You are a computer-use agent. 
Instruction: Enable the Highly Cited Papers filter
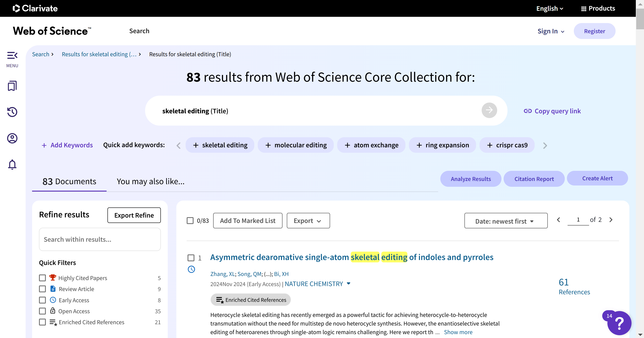[42, 278]
